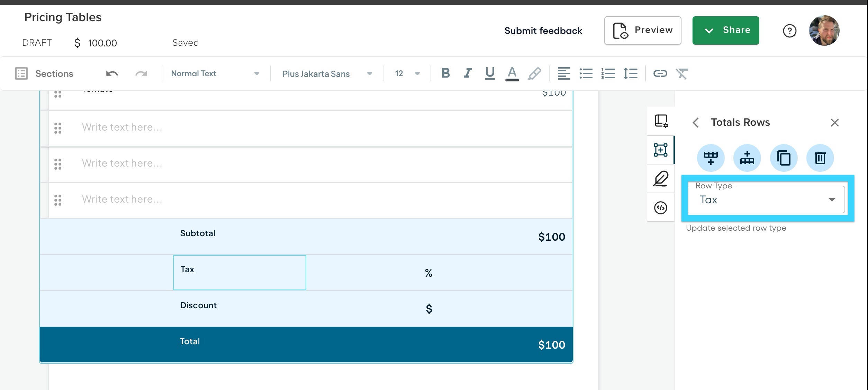Close the Totals Rows panel
868x390 pixels.
pyautogui.click(x=835, y=123)
